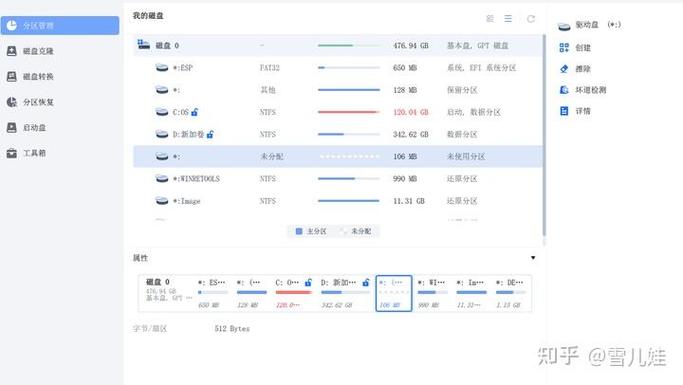
Task: Click the C:OS partition drive icon
Action: 162,112
